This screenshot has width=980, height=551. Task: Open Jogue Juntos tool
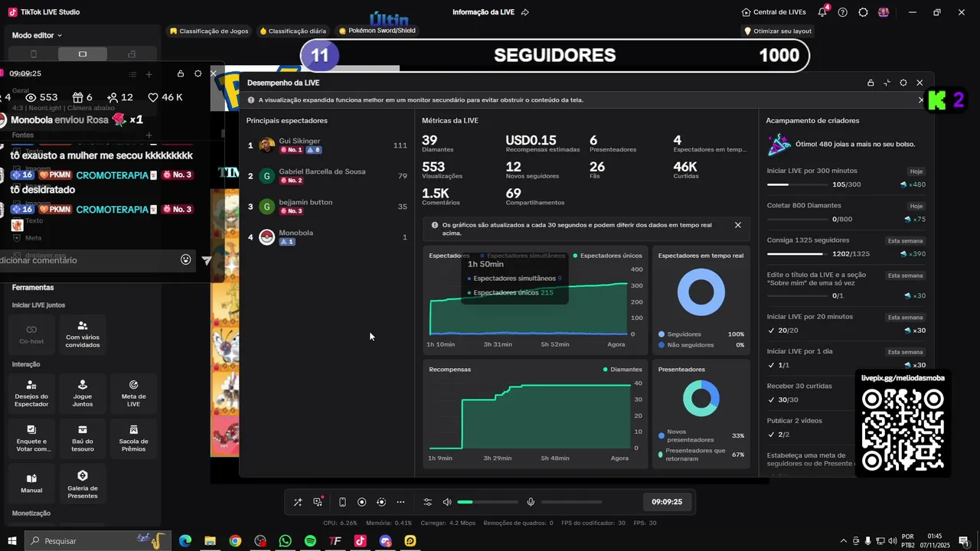click(83, 393)
